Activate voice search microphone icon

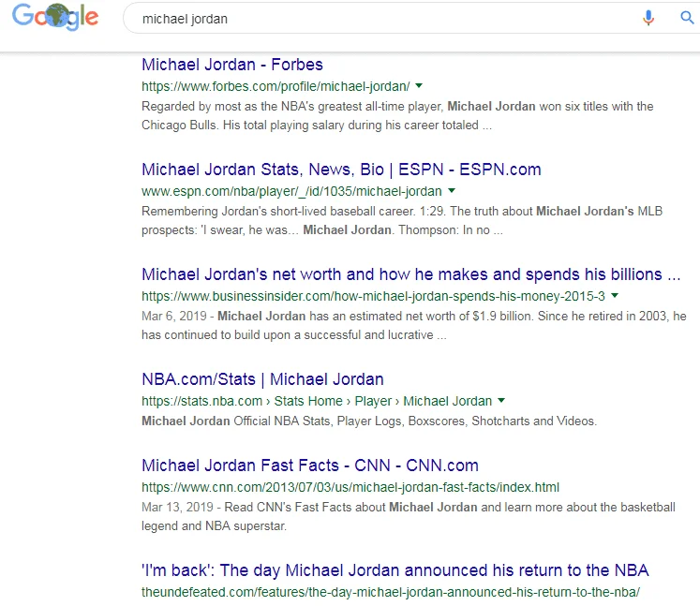[648, 18]
